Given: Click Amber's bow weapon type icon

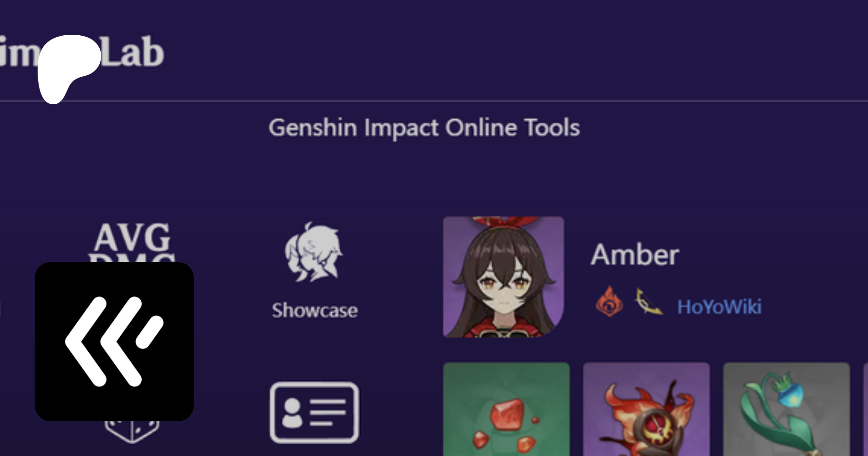Looking at the screenshot, I should pyautogui.click(x=649, y=302).
